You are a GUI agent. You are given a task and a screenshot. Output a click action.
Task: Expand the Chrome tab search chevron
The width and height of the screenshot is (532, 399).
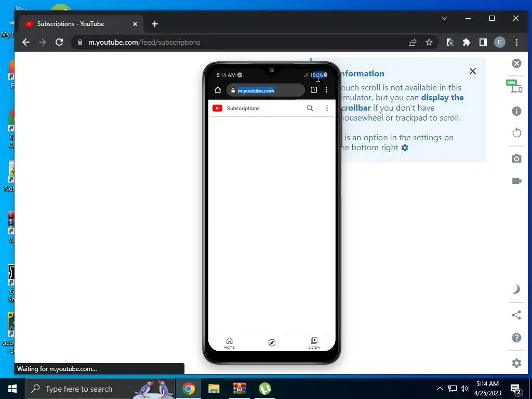[444, 18]
